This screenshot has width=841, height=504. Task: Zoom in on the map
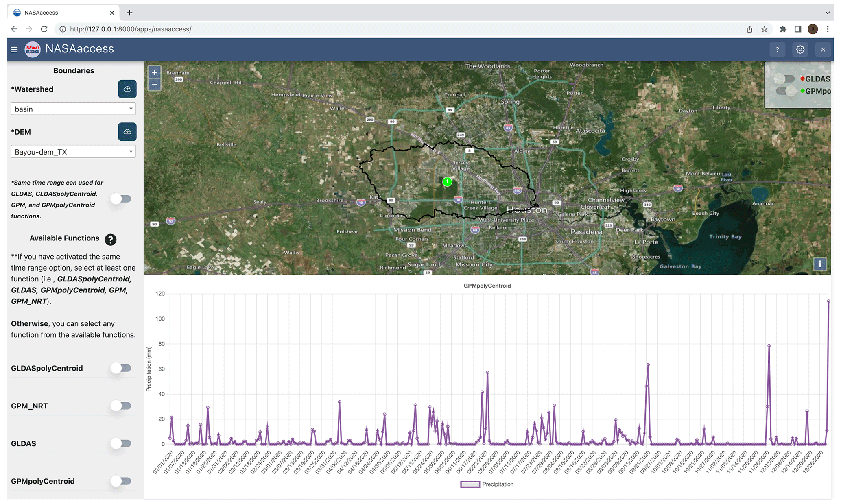154,73
